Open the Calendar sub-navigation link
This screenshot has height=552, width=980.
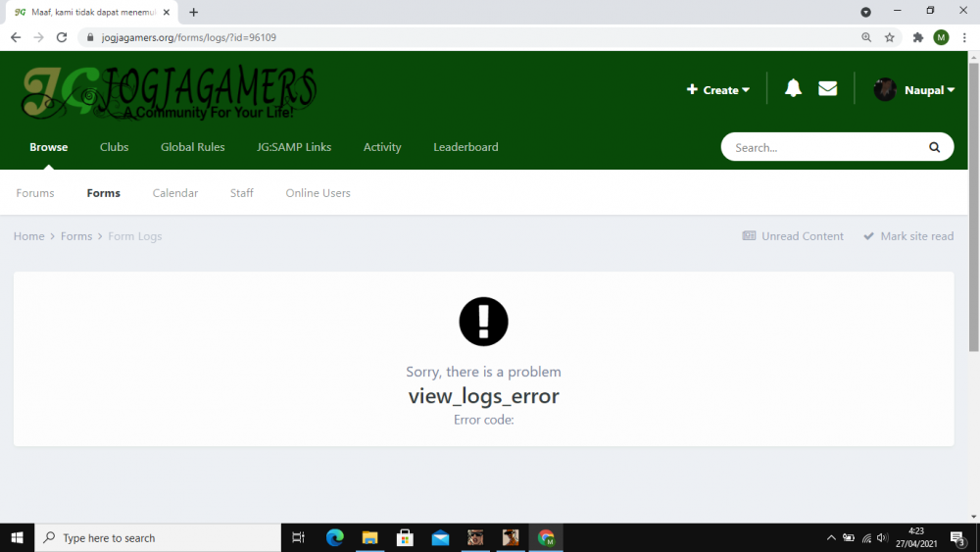pyautogui.click(x=175, y=193)
